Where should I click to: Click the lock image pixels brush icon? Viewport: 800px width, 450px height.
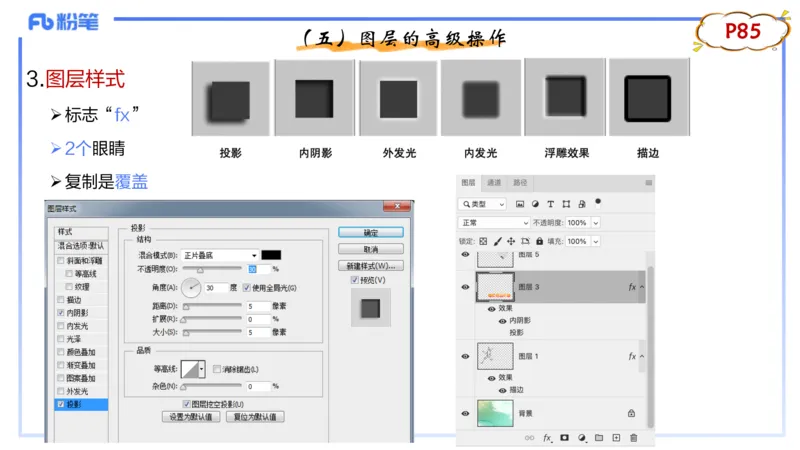[x=497, y=241]
